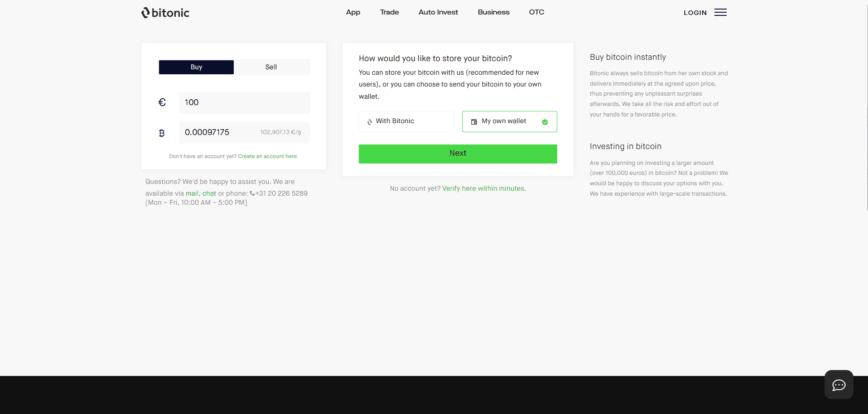Click the phone icon before +31 number
This screenshot has width=868, height=414.
click(252, 193)
